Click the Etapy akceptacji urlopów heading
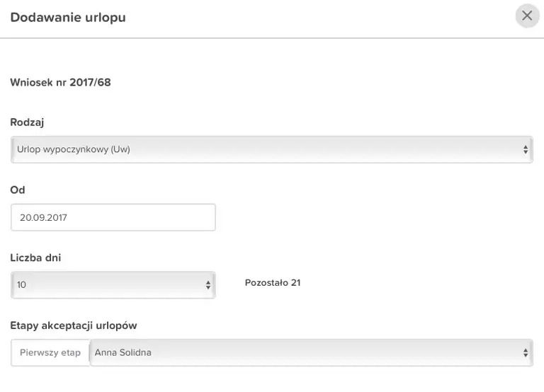Screen dimensions: 544x392 point(74,325)
